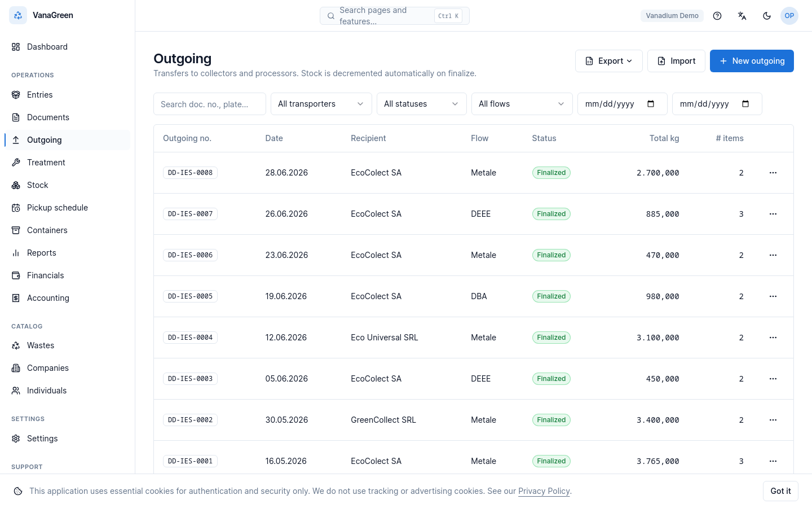Open the Privacy Policy link
The image size is (812, 508).
pos(544,491)
